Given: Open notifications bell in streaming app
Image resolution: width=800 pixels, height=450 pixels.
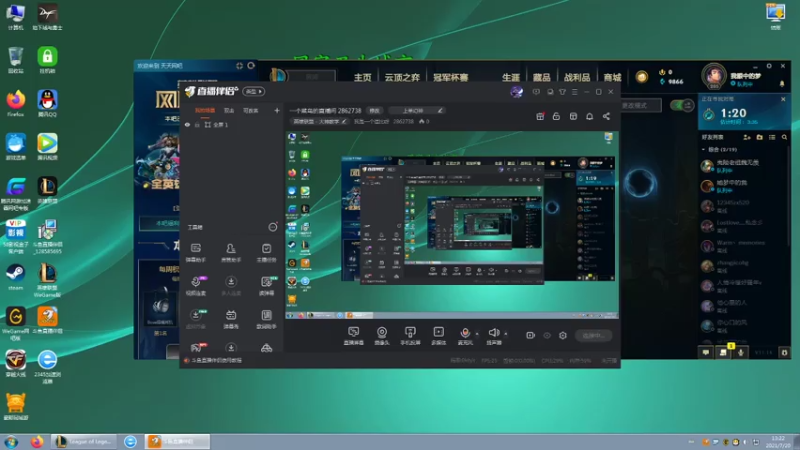Looking at the screenshot, I should pyautogui.click(x=589, y=116).
